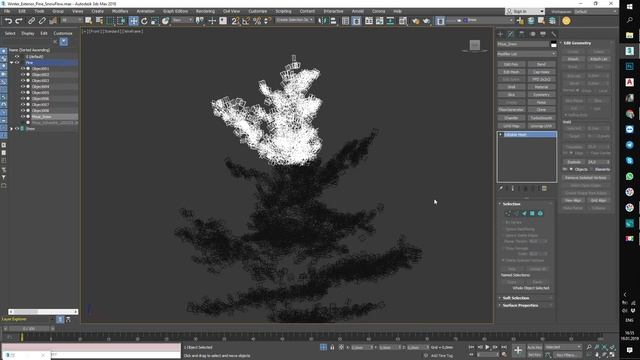Switch to the Hierarchy command panel tab
640x360 pixels.
(522, 34)
